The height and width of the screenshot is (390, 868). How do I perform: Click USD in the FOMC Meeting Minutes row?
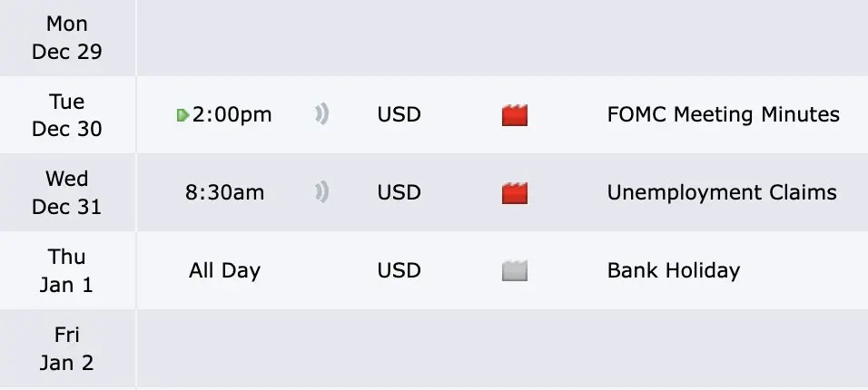coord(399,115)
